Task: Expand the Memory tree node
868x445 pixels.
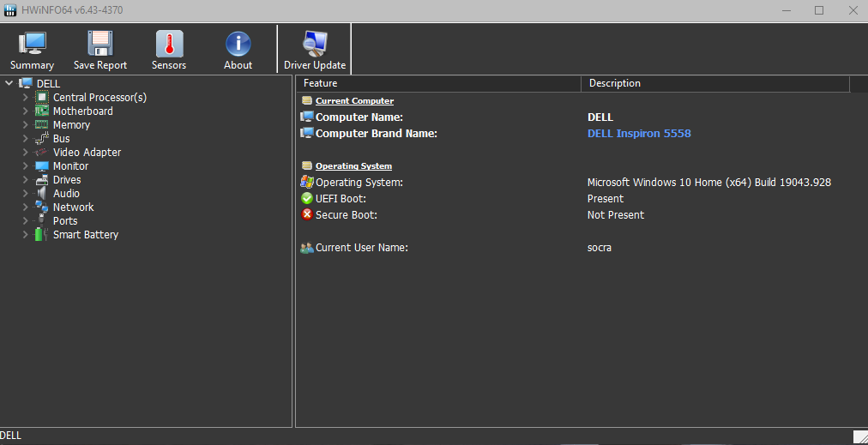Action: point(26,125)
